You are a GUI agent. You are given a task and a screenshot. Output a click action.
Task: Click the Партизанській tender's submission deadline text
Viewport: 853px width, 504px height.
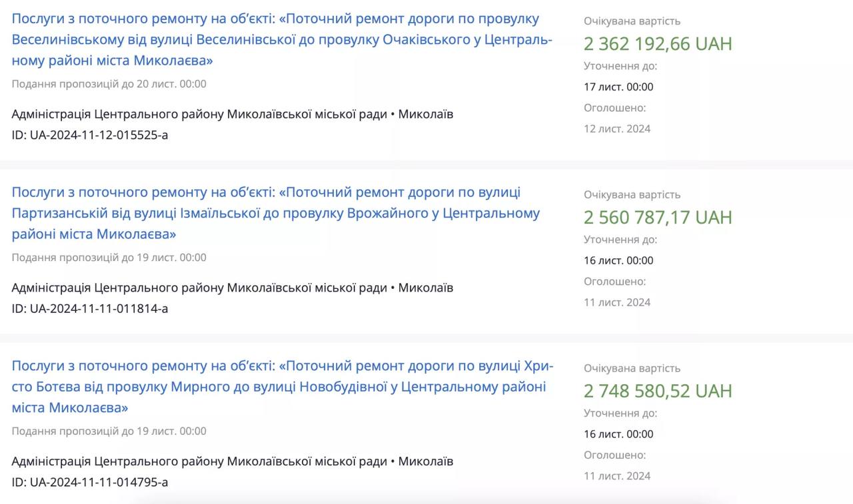109,258
